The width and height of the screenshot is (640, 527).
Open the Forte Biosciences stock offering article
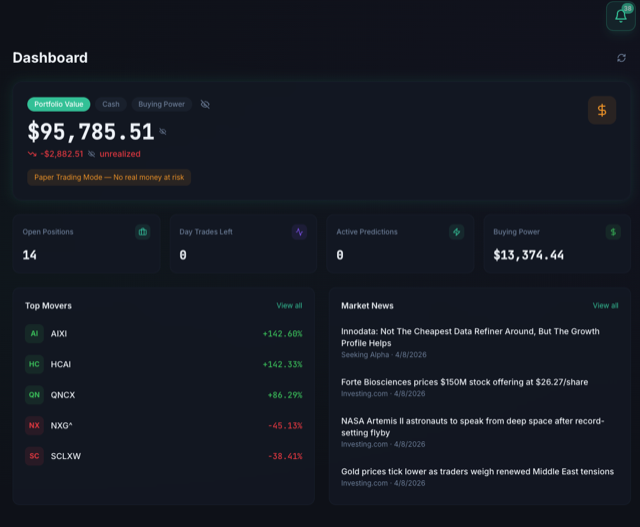pyautogui.click(x=480, y=387)
